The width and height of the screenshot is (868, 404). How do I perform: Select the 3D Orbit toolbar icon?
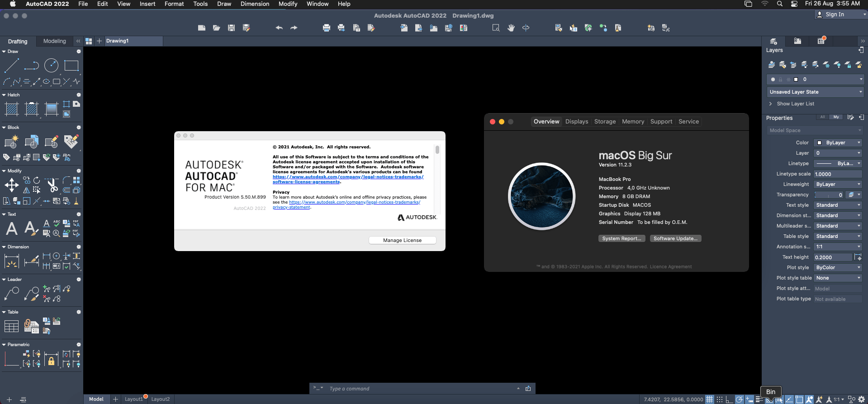tap(526, 28)
